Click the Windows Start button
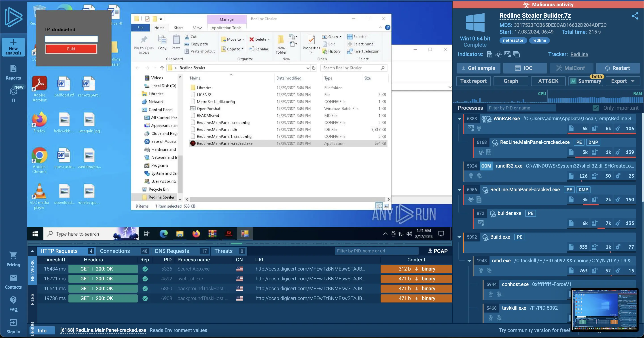The height and width of the screenshot is (338, 644). (35, 234)
